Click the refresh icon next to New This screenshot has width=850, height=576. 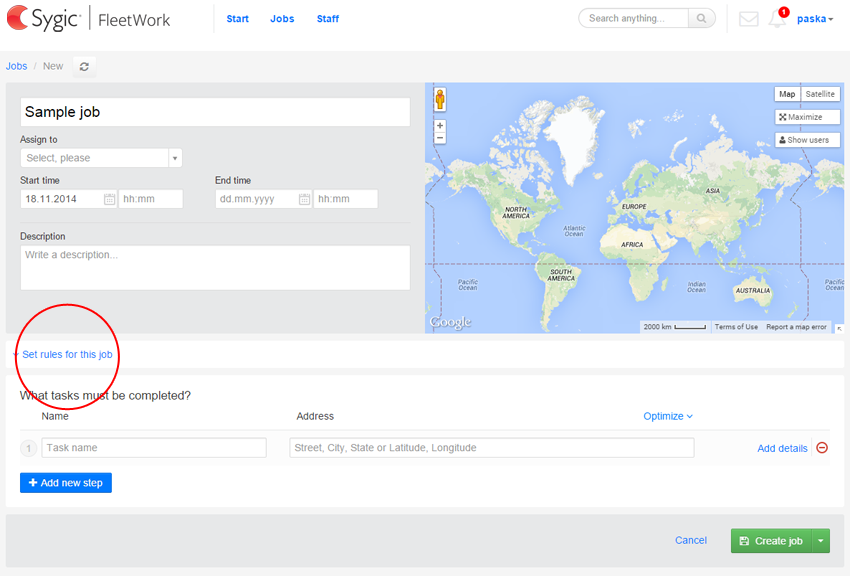tap(84, 67)
